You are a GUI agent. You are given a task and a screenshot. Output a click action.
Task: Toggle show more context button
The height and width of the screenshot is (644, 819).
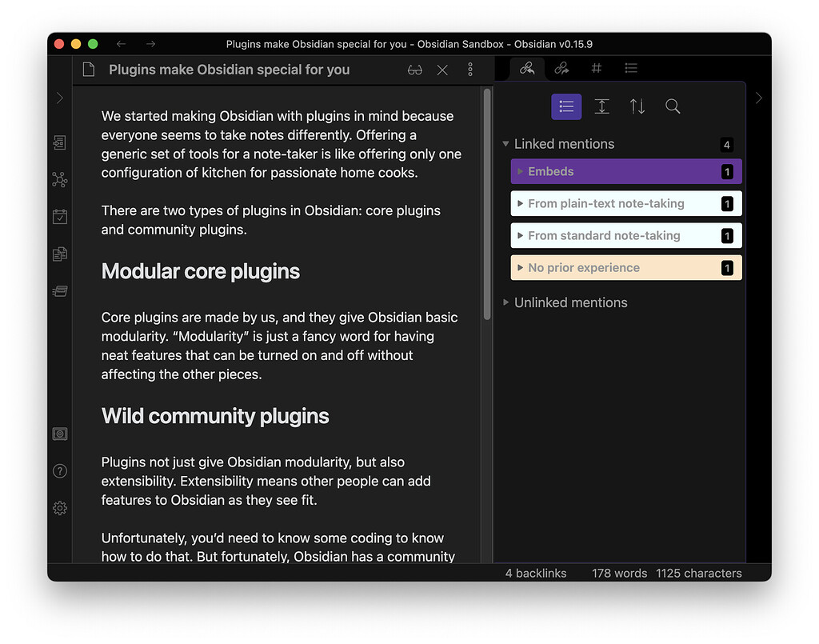602,106
